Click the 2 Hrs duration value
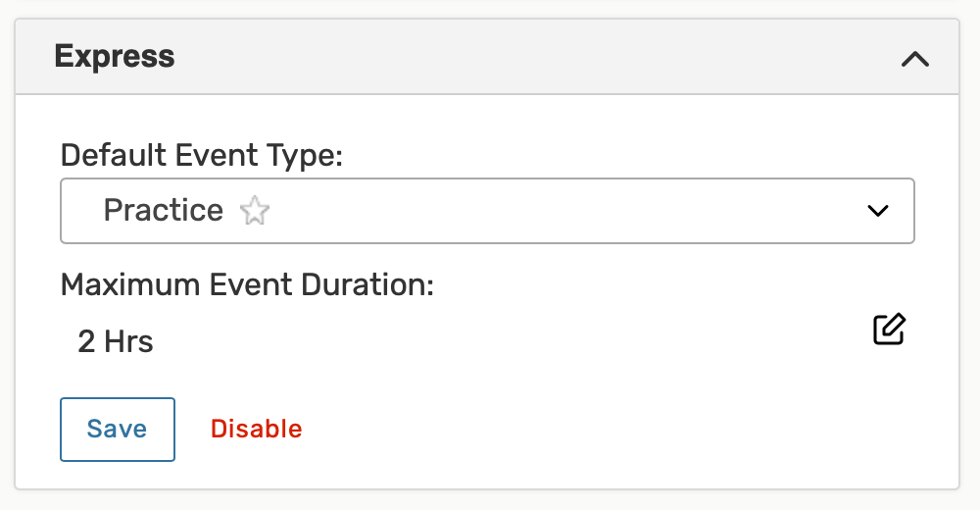 click(116, 342)
